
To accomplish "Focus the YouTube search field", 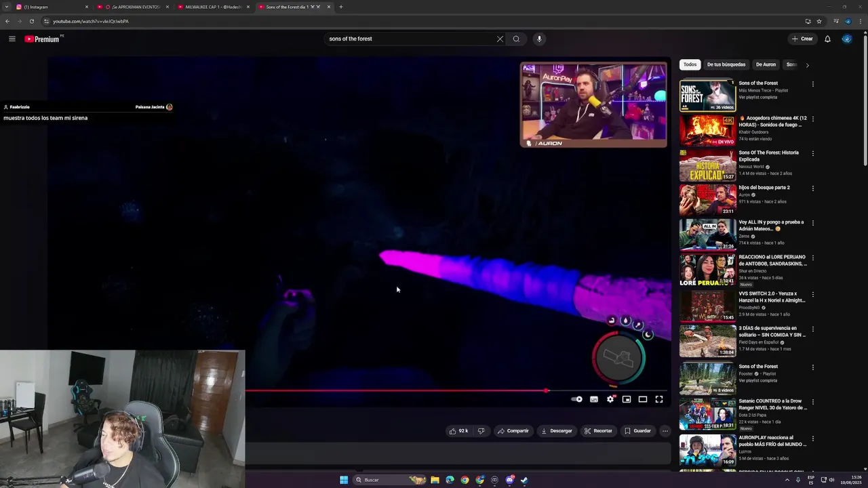I will coord(410,39).
